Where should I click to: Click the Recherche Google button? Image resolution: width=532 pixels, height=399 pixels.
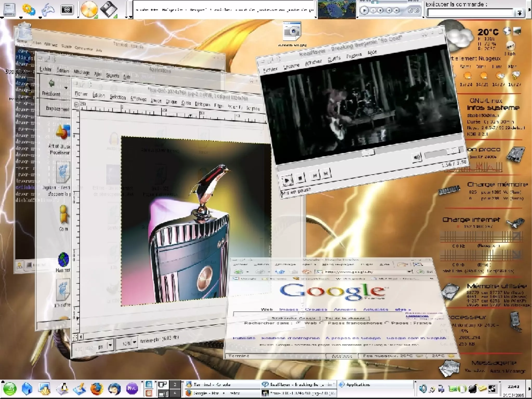294,318
